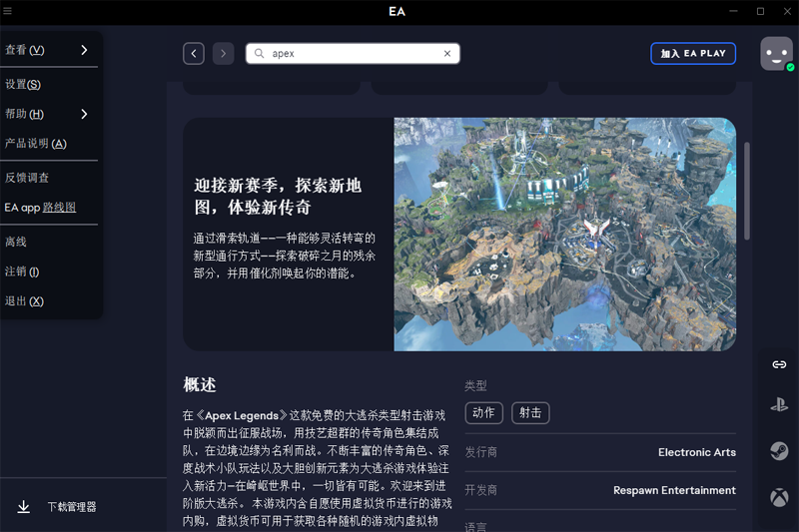Toggle 离线 mode in menu
Viewport: 799px width, 532px height.
click(x=16, y=243)
